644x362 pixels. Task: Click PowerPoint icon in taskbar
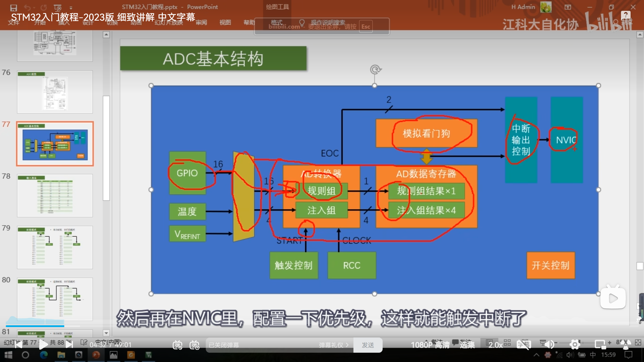click(96, 355)
